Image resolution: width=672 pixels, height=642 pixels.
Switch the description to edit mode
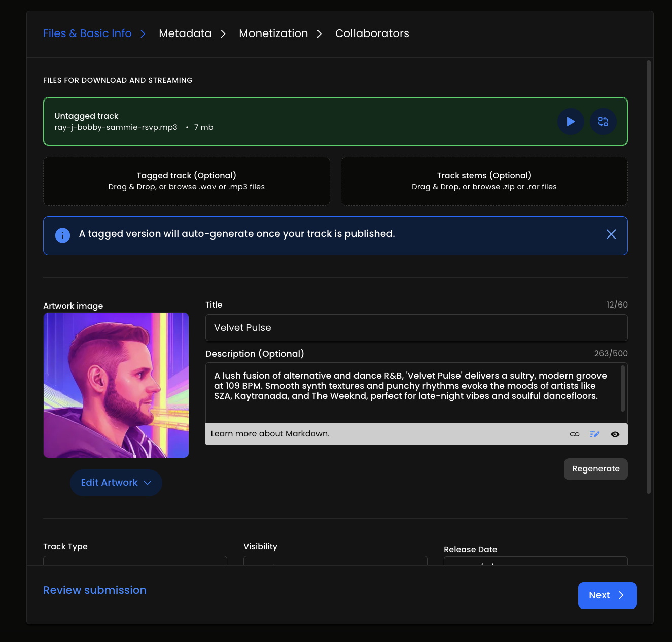[595, 434]
